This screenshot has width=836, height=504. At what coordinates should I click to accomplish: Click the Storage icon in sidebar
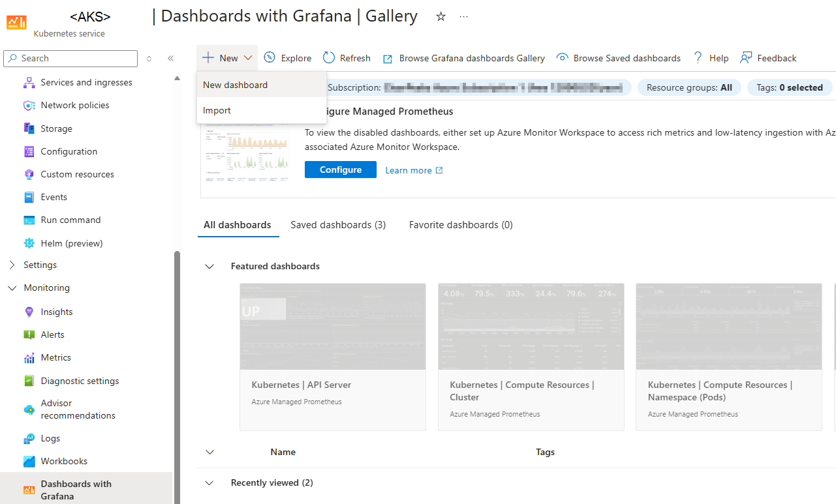pyautogui.click(x=29, y=128)
